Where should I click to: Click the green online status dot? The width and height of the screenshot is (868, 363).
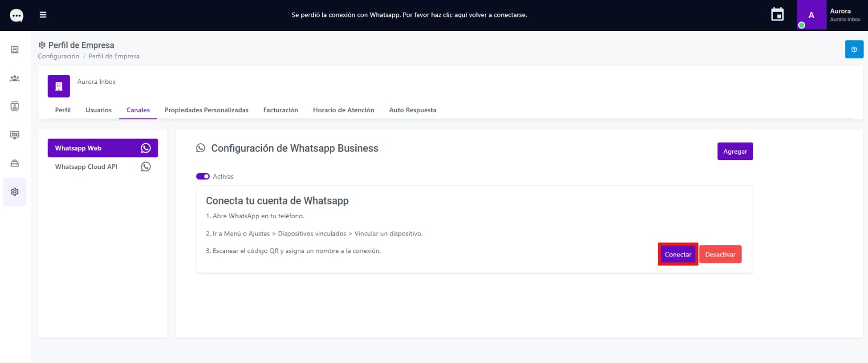(x=801, y=25)
